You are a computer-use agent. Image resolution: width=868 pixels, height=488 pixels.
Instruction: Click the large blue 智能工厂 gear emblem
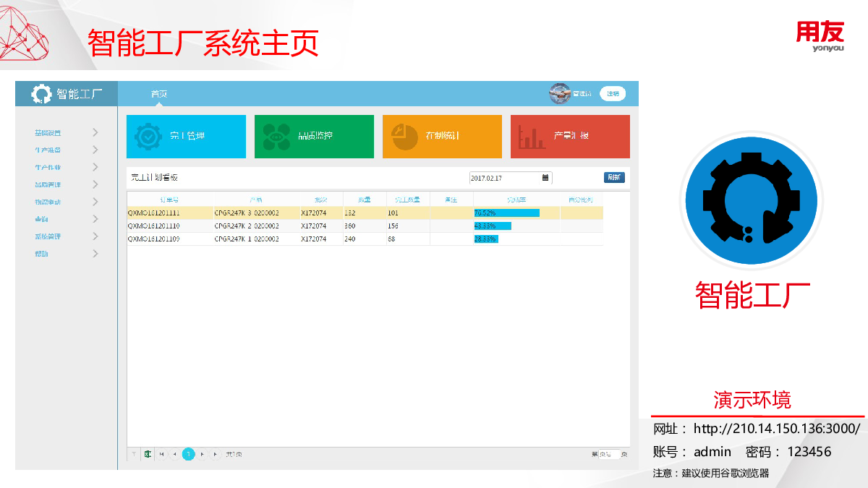pos(752,201)
